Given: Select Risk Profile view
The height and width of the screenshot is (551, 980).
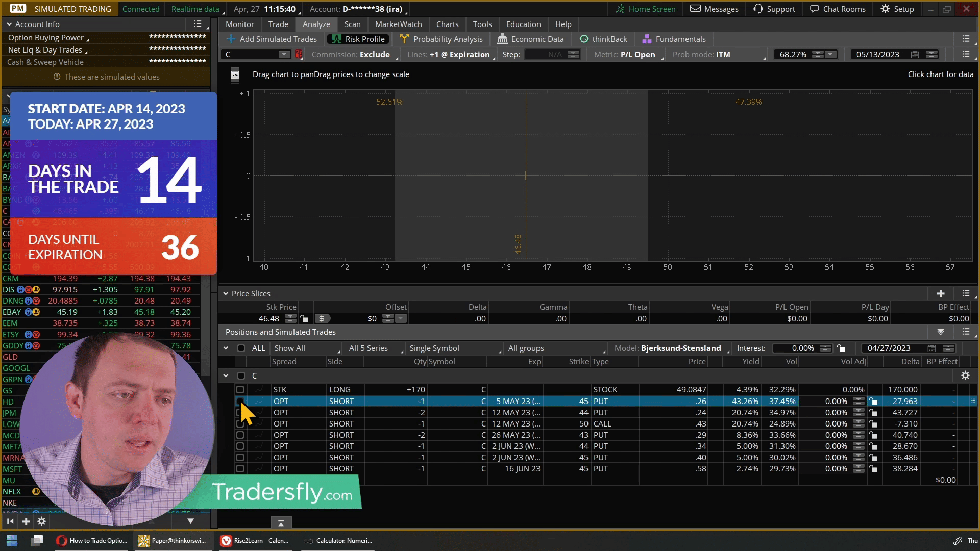Looking at the screenshot, I should point(358,39).
